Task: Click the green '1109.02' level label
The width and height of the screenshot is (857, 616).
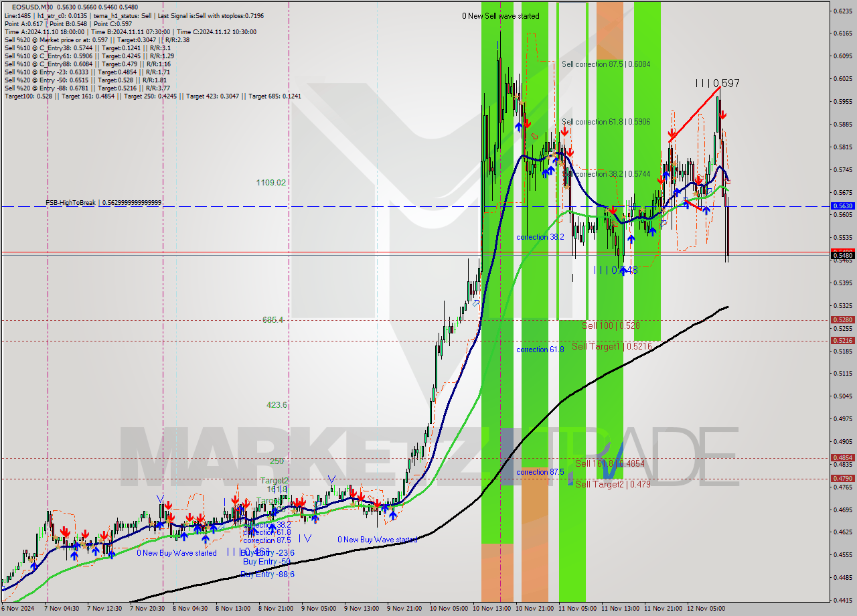Action: (271, 182)
